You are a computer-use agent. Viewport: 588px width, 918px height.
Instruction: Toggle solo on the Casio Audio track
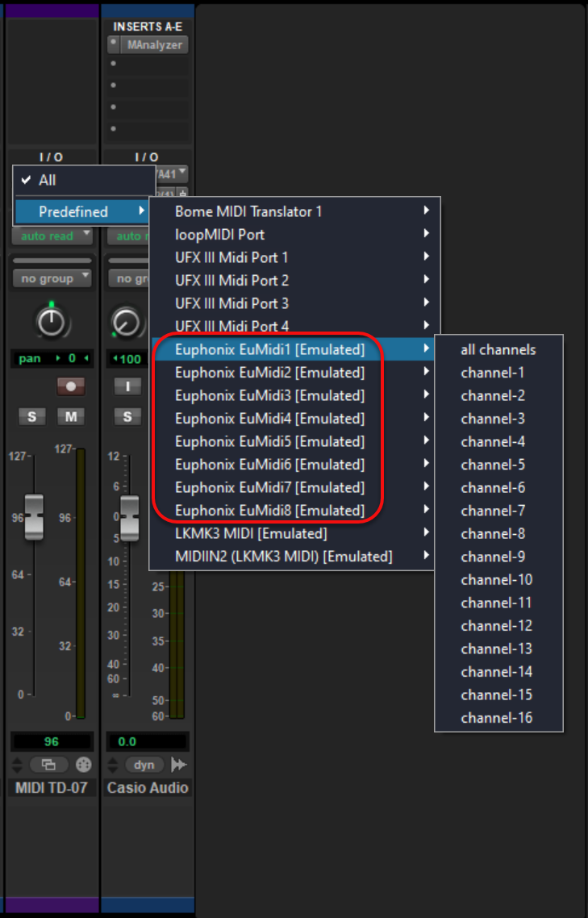point(127,416)
